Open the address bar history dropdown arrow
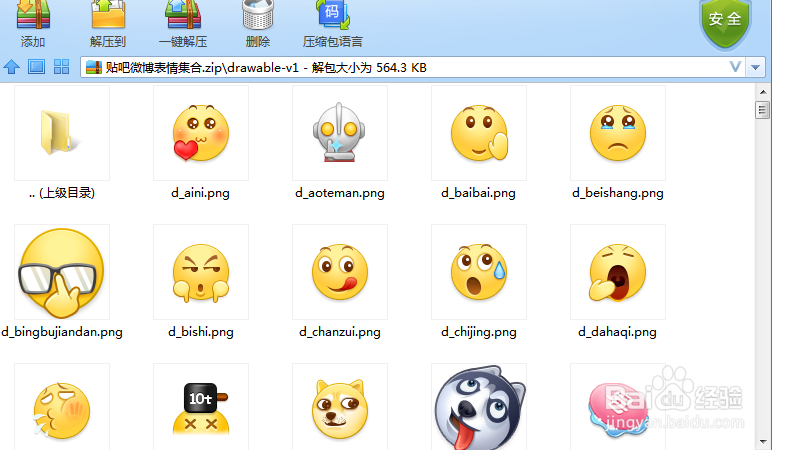This screenshot has width=788, height=450. pyautogui.click(x=755, y=67)
